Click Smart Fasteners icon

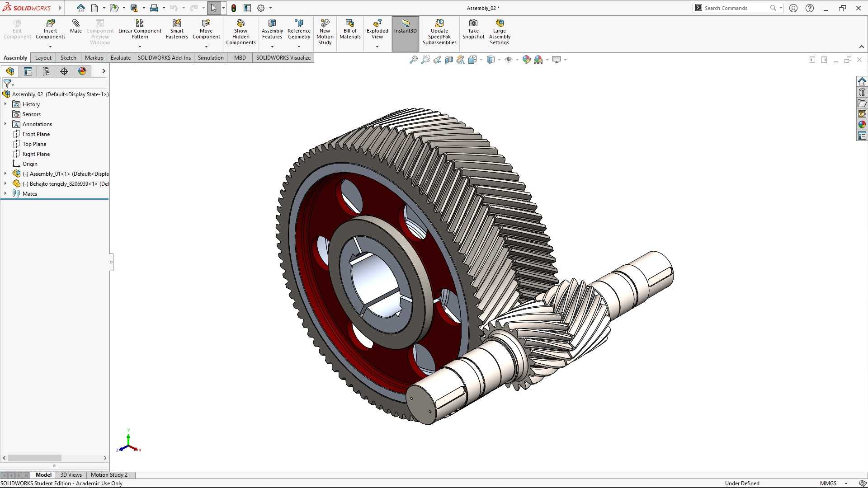point(177,29)
